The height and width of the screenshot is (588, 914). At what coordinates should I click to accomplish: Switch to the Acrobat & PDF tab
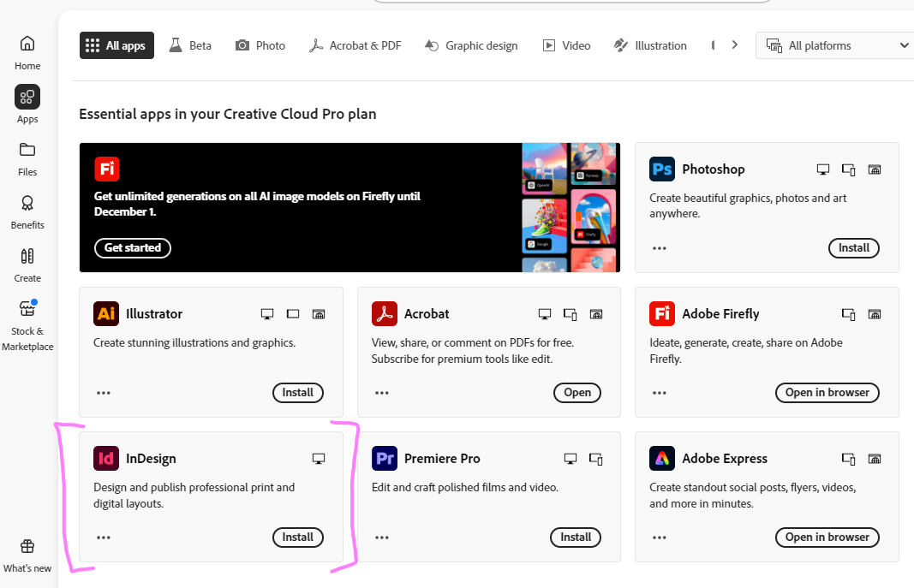click(355, 45)
